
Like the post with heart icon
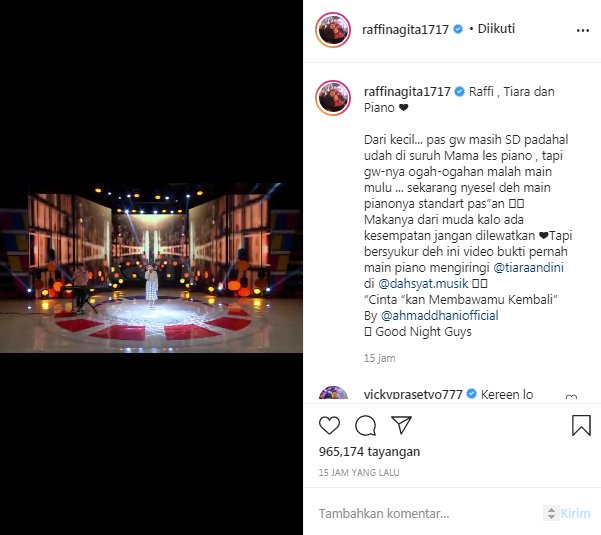pos(329,425)
